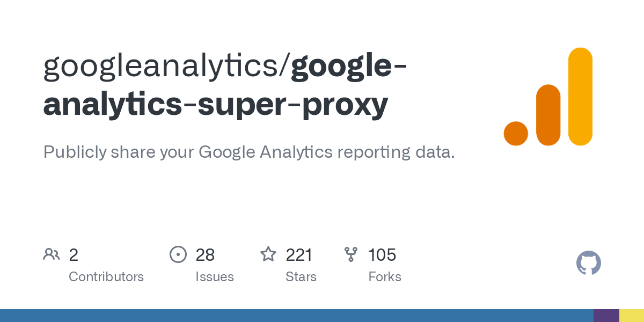Open the "Contributors" label
This screenshot has height=322, width=644.
tap(106, 277)
